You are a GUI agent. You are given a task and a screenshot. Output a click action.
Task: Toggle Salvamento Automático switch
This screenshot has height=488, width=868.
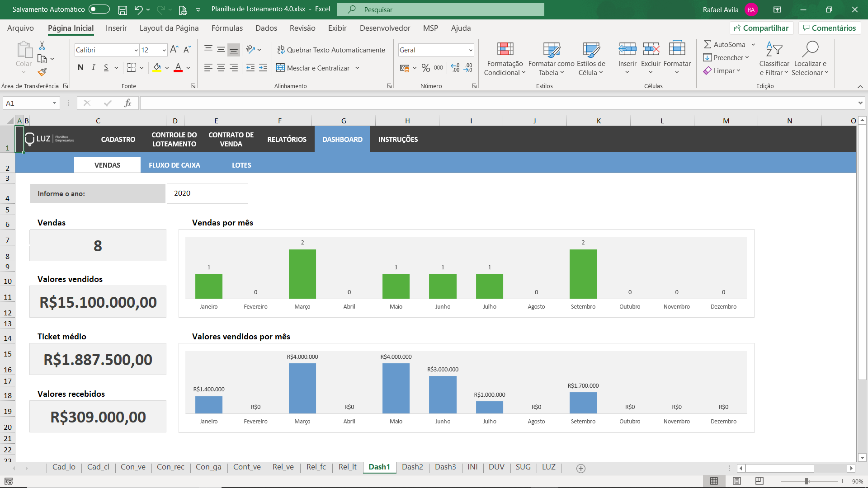pyautogui.click(x=99, y=9)
